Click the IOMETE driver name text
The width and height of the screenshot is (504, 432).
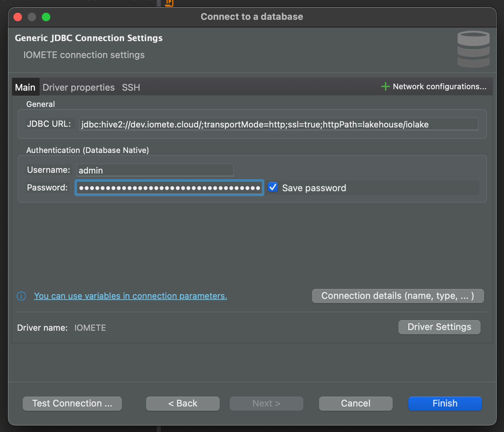pos(90,328)
